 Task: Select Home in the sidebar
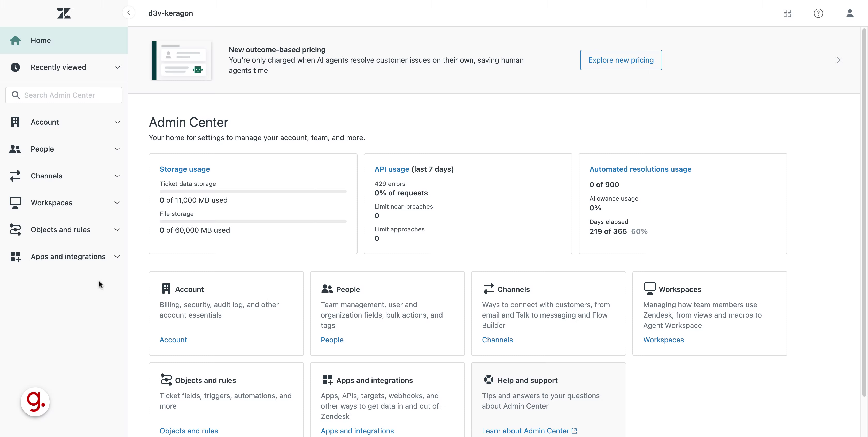coord(64,40)
